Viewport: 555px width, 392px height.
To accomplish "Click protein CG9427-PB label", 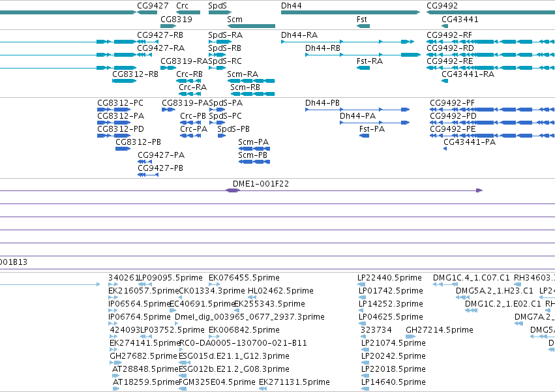I will 160,168.
